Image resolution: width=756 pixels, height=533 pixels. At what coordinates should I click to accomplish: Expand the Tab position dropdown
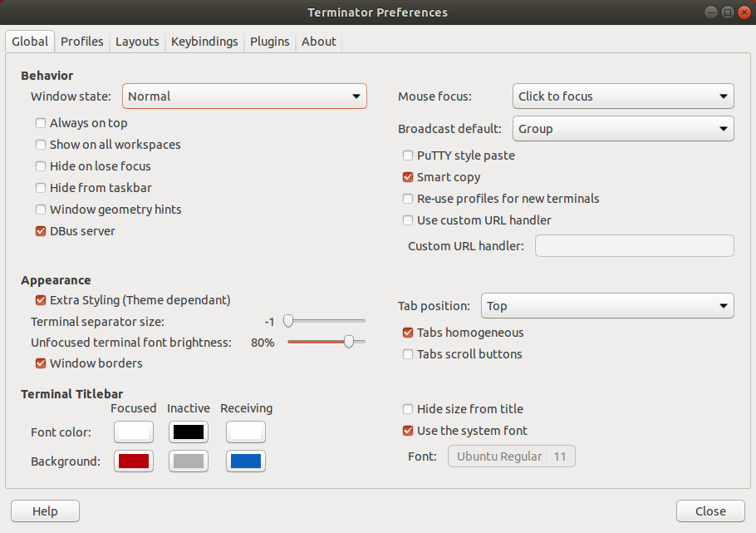pos(607,306)
